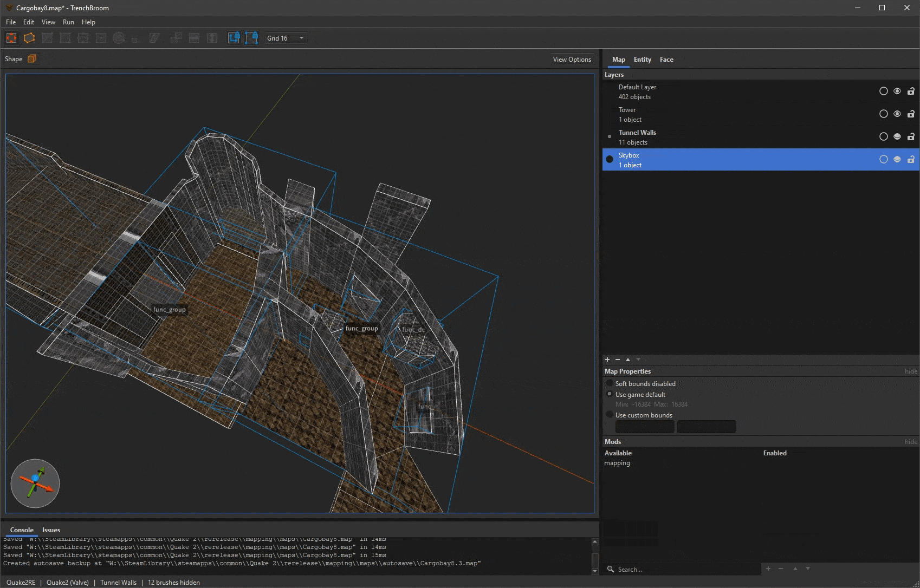Screen dimensions: 920x588
Task: Click the Duplicate objects toolbar icon
Action: tap(176, 38)
